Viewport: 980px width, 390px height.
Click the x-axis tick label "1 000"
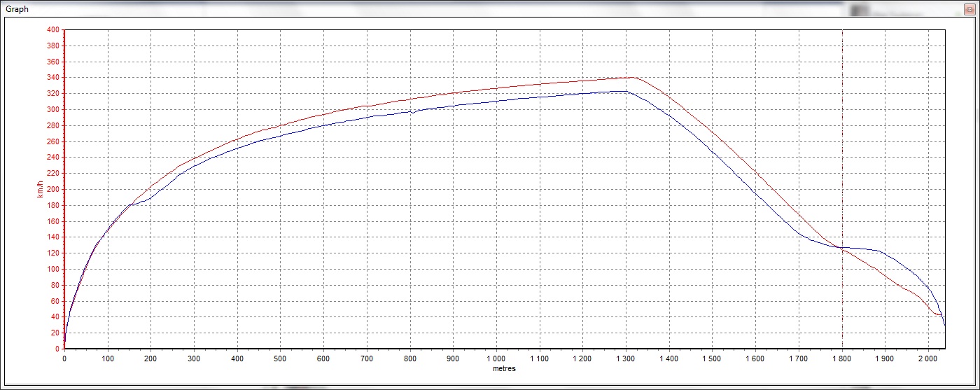point(496,358)
